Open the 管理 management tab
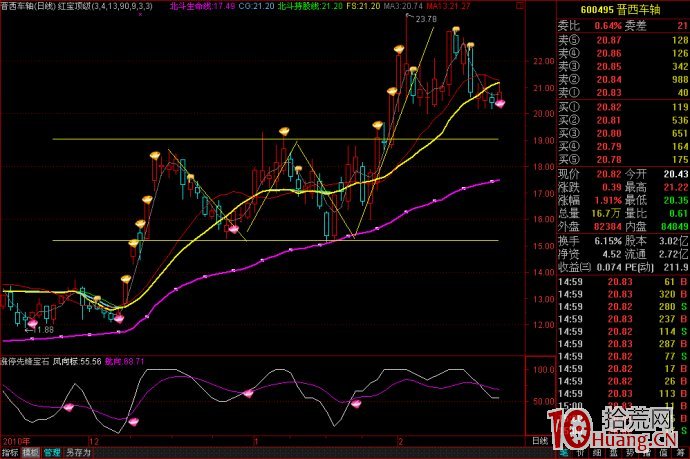Image resolution: width=690 pixels, height=459 pixels. [x=52, y=453]
